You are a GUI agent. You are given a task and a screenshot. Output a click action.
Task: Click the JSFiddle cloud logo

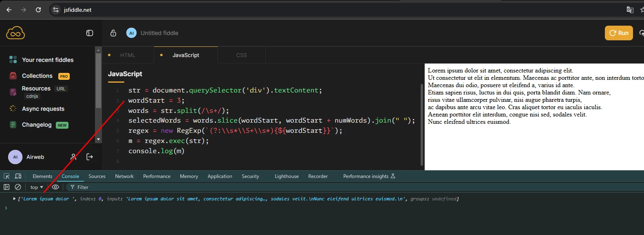[x=15, y=33]
